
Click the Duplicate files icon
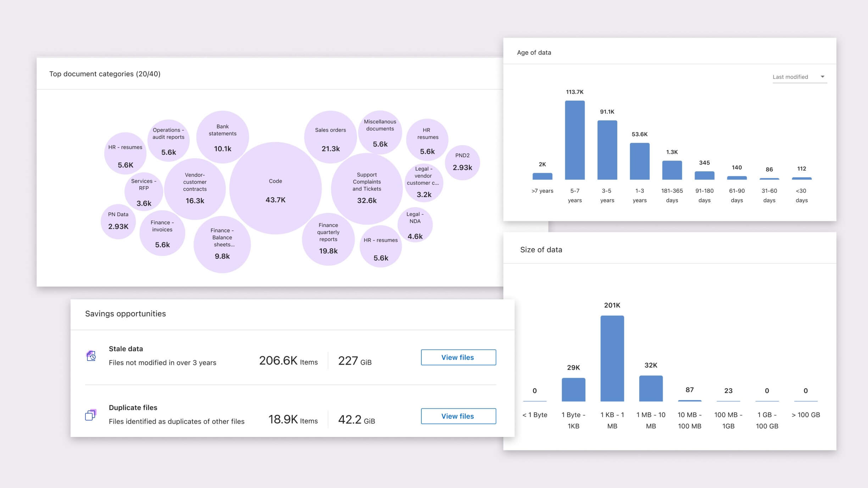pos(91,415)
